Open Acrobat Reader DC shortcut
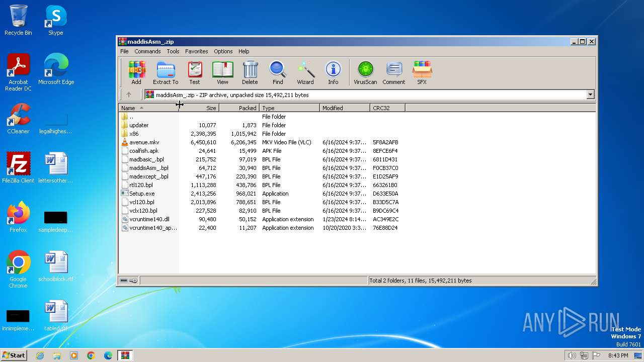This screenshot has width=644, height=362. [x=18, y=72]
